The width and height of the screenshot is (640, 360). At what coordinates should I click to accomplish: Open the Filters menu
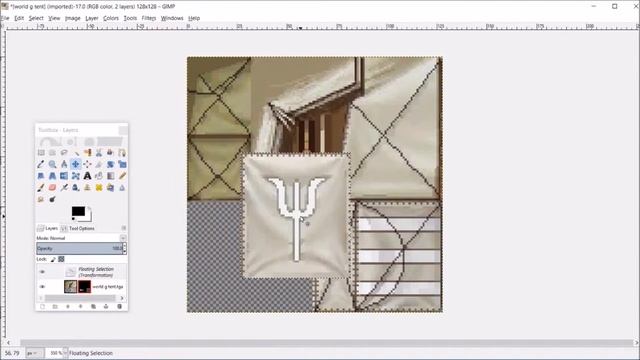point(149,18)
